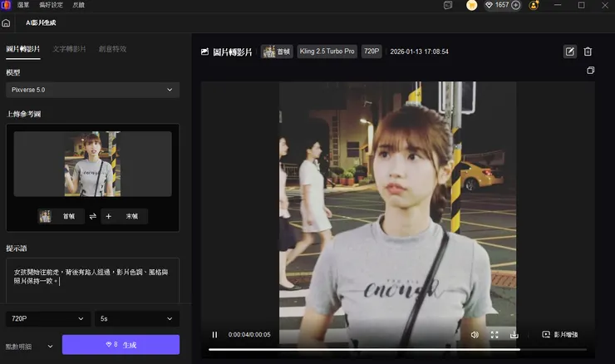615x364 pixels.
Task: Click the purple generate button
Action: 121,345
